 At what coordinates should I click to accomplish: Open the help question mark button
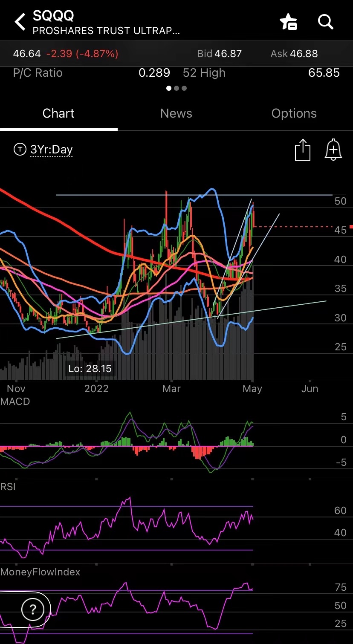tap(33, 610)
